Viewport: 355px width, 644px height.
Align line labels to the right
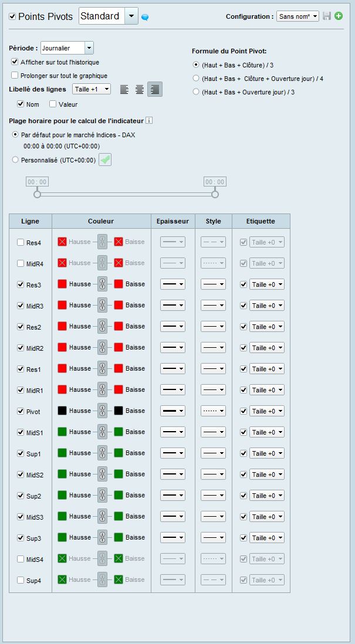tap(155, 89)
